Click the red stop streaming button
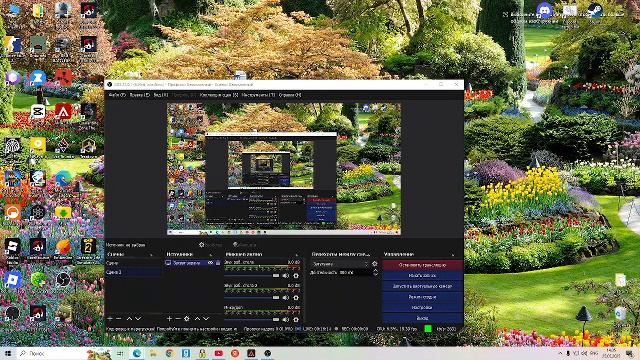The width and height of the screenshot is (640, 360). tap(422, 265)
